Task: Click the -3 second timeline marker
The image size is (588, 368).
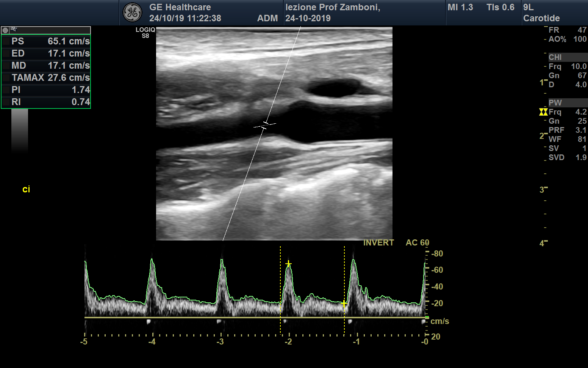Action: tap(220, 341)
